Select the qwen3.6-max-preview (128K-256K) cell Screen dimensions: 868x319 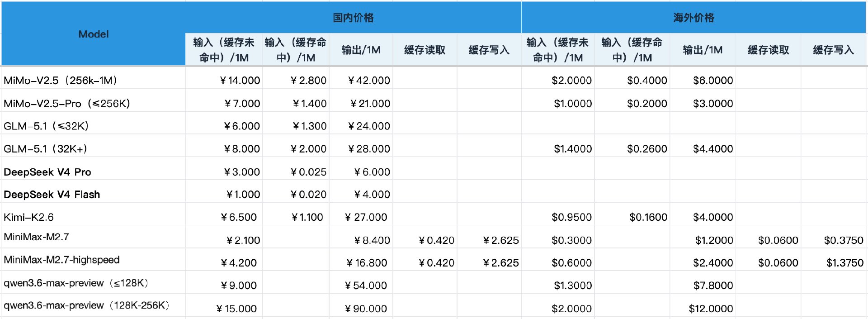86,305
